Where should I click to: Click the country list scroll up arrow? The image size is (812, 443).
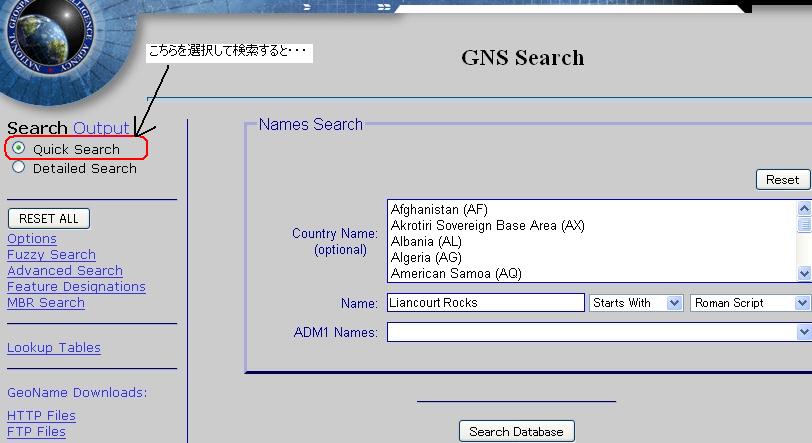804,208
